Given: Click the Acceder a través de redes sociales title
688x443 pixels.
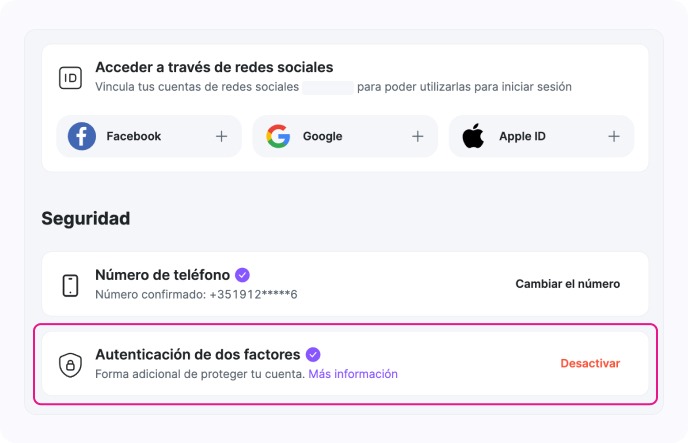Looking at the screenshot, I should tap(214, 67).
